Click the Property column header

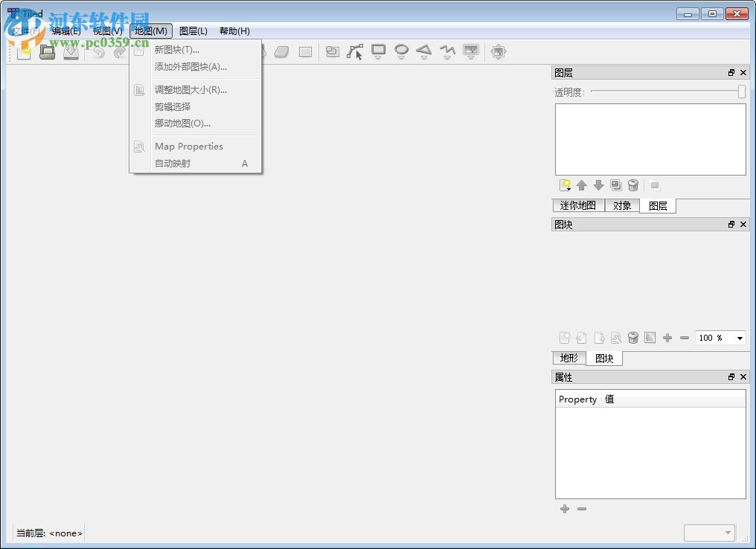point(578,399)
